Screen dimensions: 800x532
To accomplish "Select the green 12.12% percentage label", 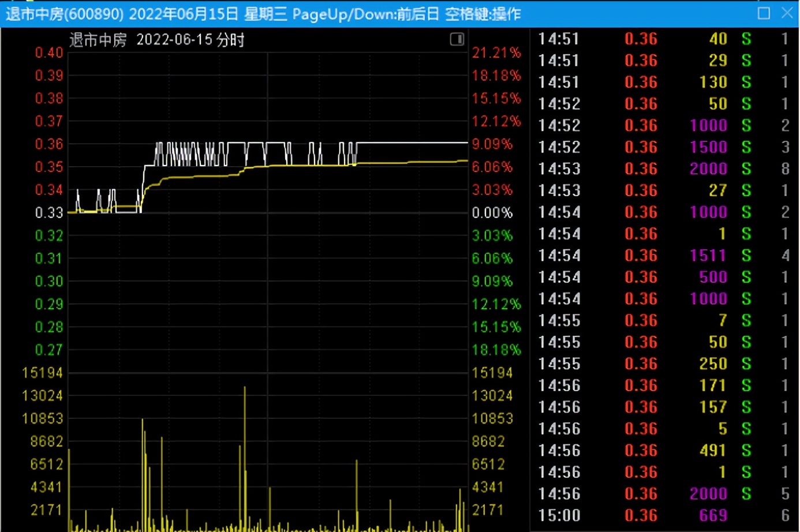I will coord(496,304).
